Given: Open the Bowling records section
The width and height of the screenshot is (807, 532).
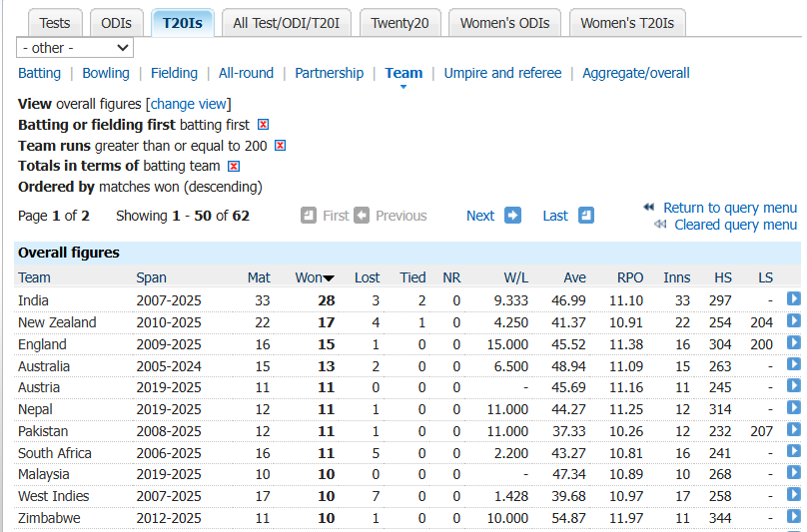Looking at the screenshot, I should coord(106,73).
